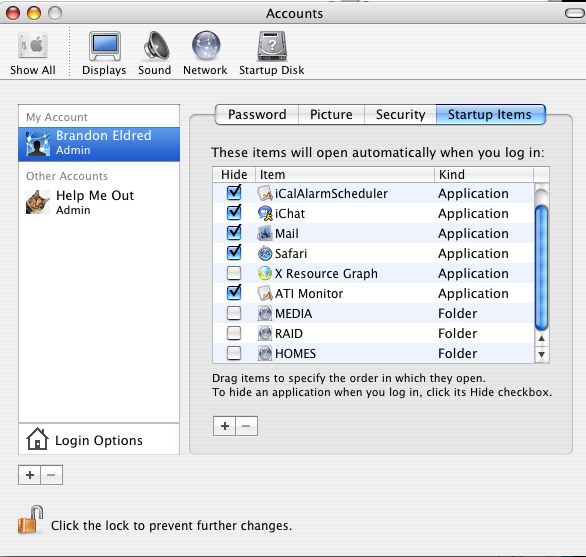Open Login Options

99,439
